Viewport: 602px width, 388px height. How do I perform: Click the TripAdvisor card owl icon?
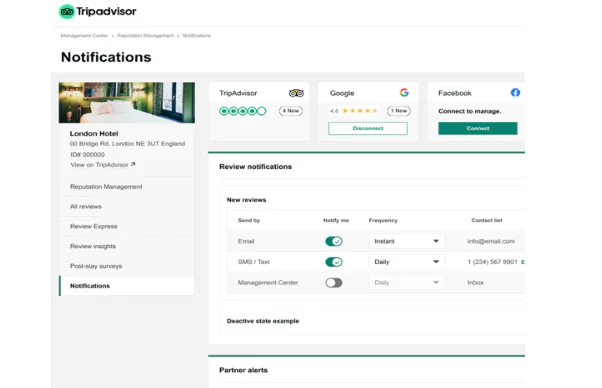point(296,93)
